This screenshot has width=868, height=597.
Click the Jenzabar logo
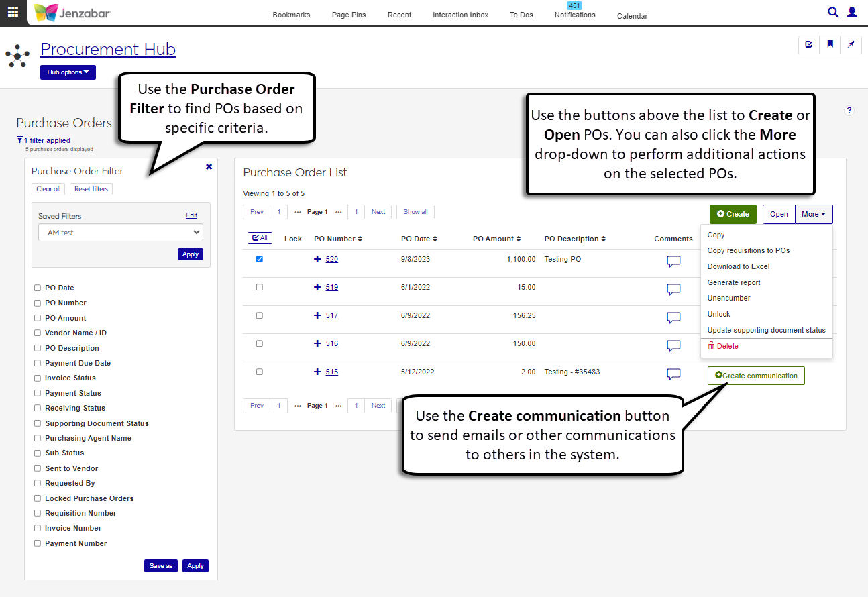coord(72,13)
